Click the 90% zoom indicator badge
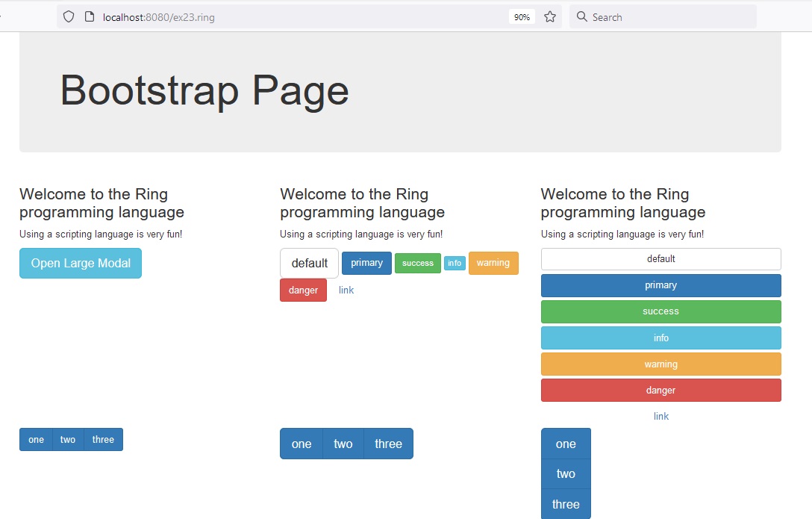Viewport: 812px width, 519px height. 521,16
